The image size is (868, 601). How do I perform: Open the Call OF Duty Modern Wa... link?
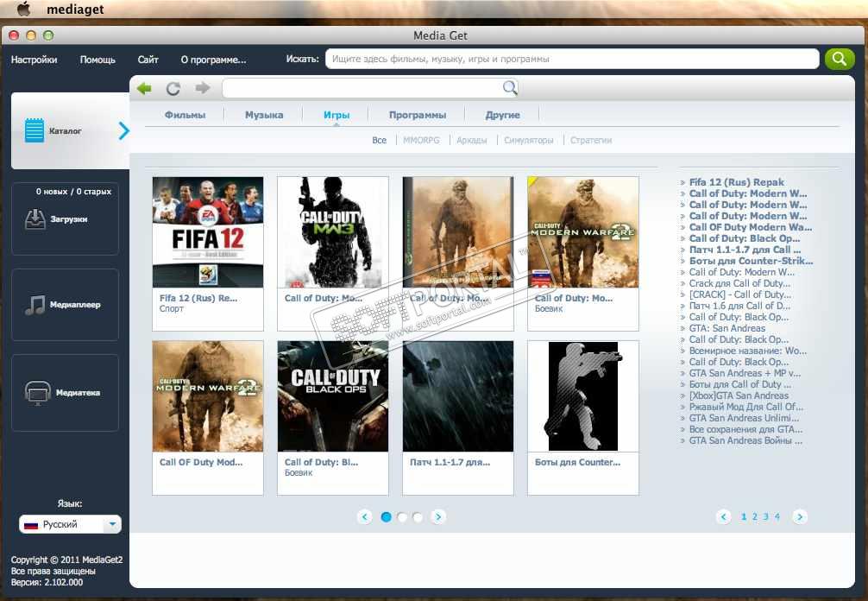coord(750,227)
